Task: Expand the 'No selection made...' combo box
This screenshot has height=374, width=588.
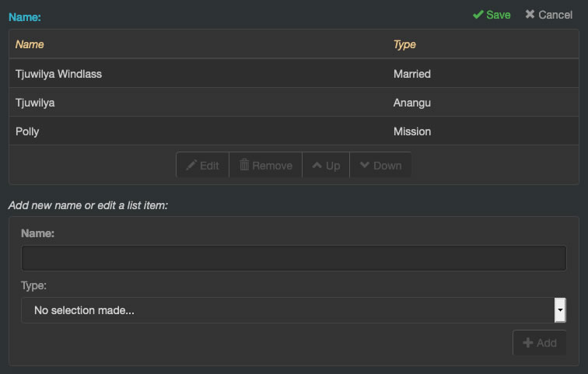Action: point(294,310)
